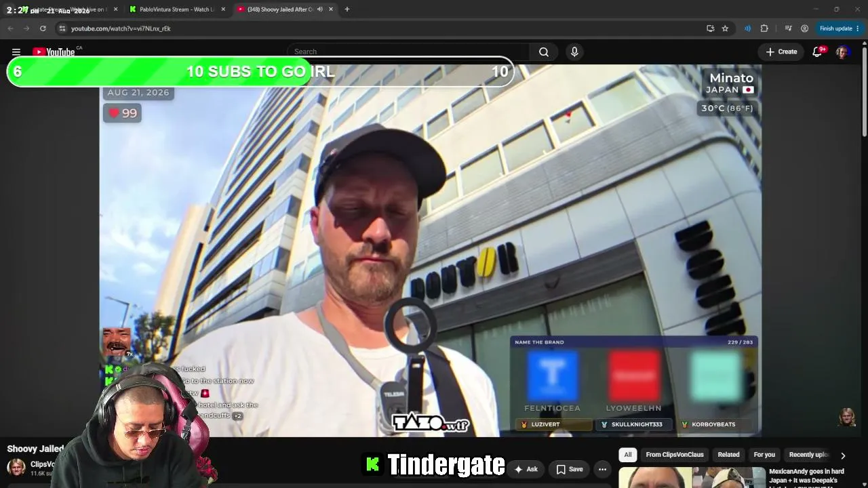This screenshot has width=868, height=488.
Task: Open the MexicanAndy recommended video thumbnail
Action: [692, 477]
